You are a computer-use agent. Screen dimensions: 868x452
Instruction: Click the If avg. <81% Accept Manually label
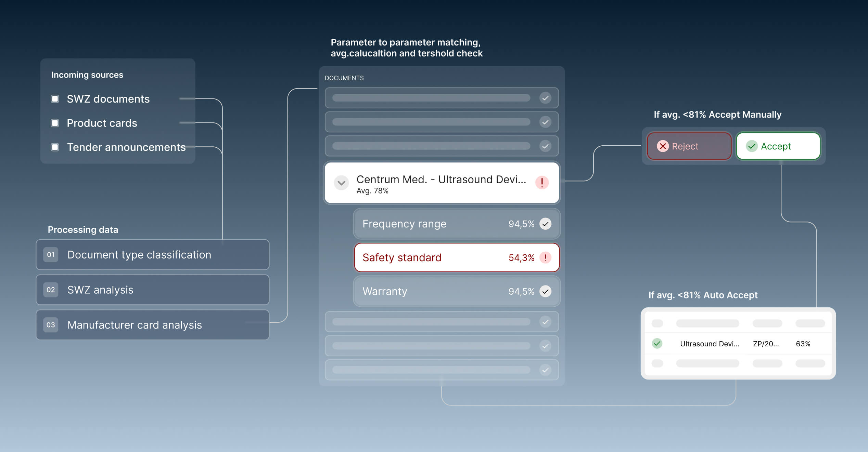point(717,115)
